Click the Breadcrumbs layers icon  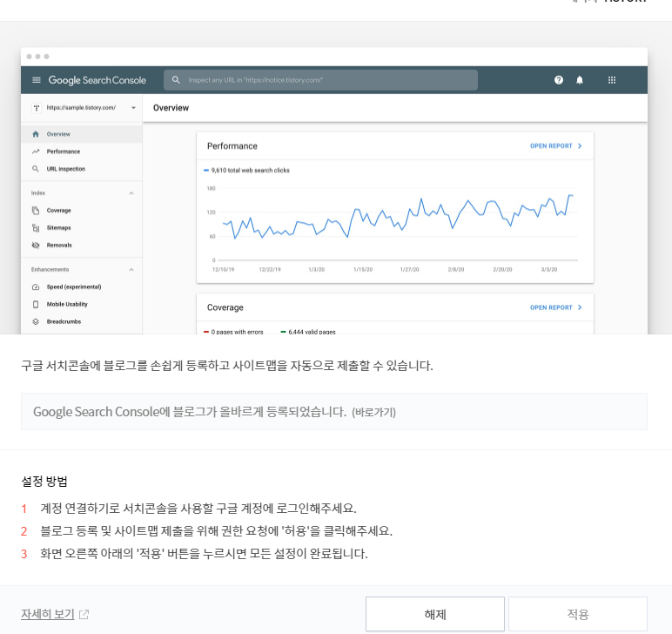pos(36,321)
